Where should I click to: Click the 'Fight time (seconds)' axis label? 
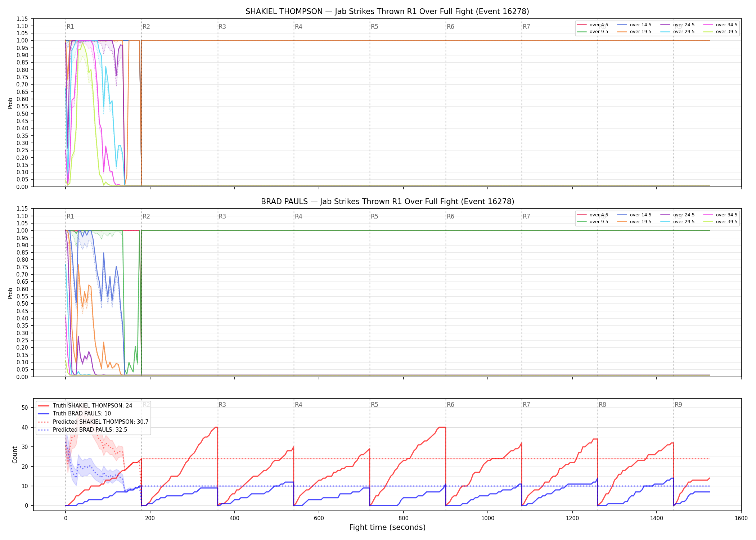[x=387, y=527]
